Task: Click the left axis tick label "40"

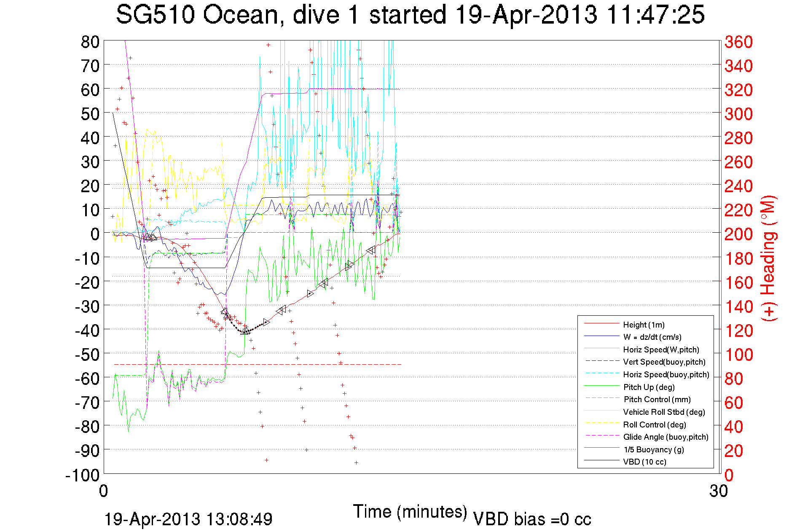Action: coord(90,138)
